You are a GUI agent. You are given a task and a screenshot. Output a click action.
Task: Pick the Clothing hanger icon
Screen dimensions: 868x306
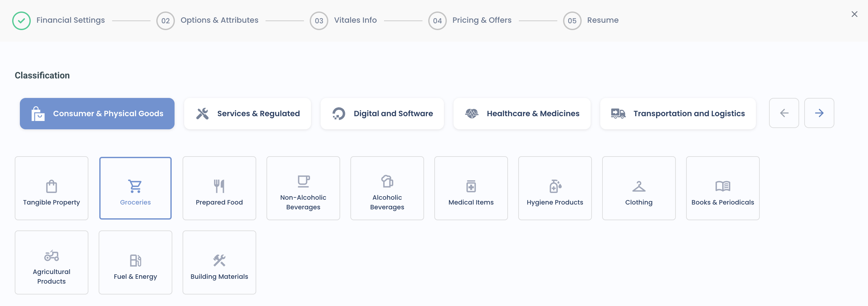[639, 186]
